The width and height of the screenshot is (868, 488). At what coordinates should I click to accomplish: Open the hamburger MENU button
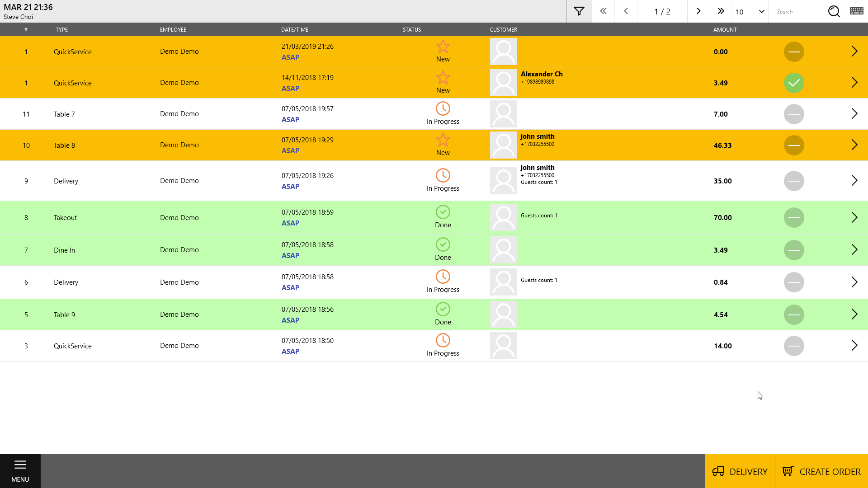pyautogui.click(x=20, y=471)
